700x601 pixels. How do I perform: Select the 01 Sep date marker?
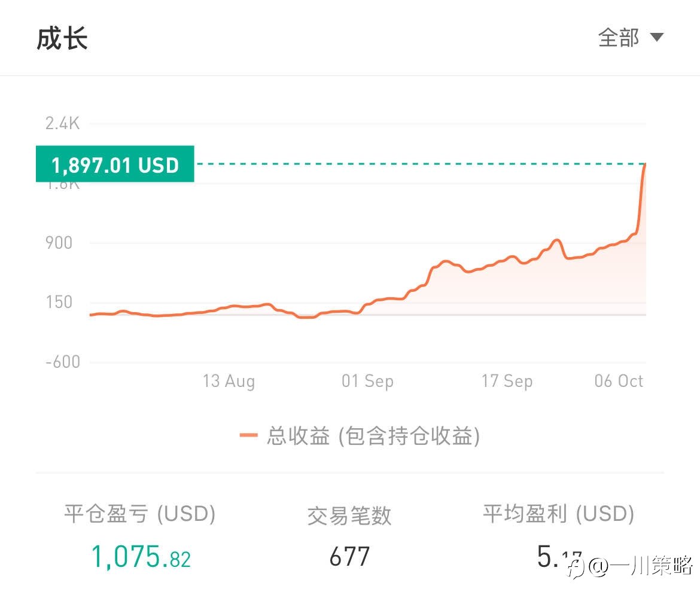(367, 381)
